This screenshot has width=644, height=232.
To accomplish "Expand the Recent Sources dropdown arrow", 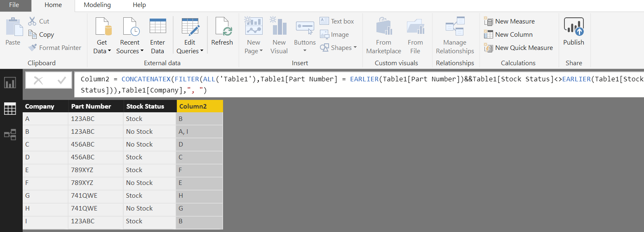I will point(142,51).
